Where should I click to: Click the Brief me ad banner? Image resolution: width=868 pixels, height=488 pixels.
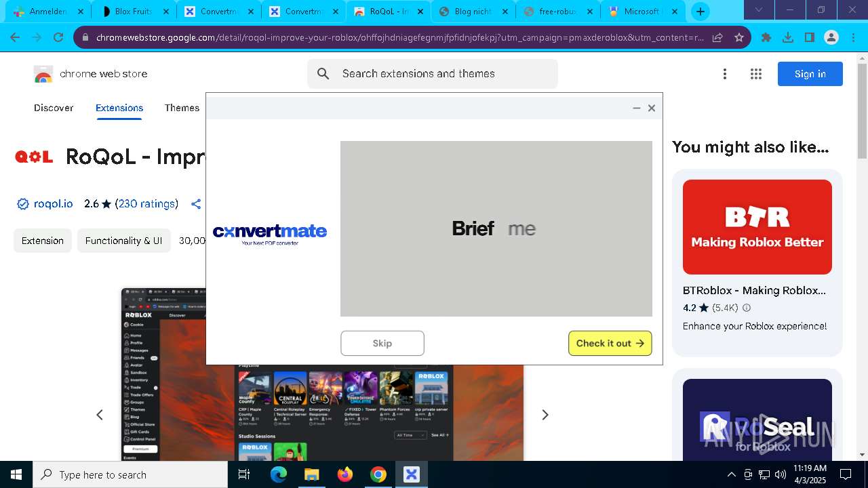(x=496, y=228)
